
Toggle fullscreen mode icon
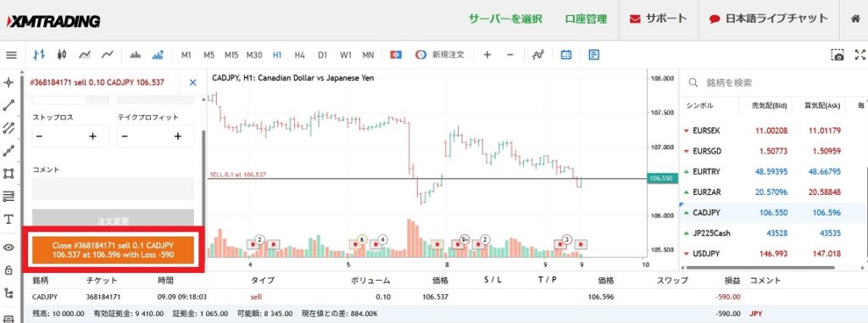(860, 55)
